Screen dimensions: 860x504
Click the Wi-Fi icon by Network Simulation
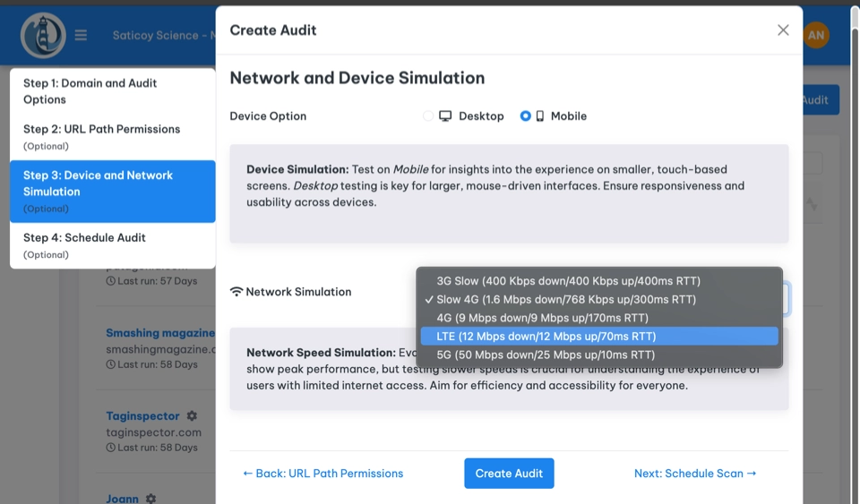[x=236, y=292]
